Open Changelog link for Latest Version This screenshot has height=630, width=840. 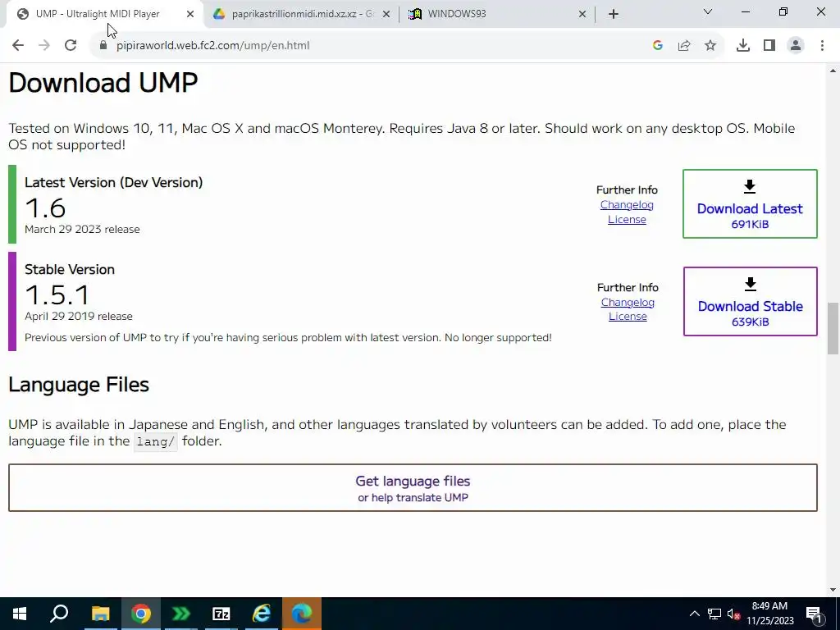click(x=627, y=204)
